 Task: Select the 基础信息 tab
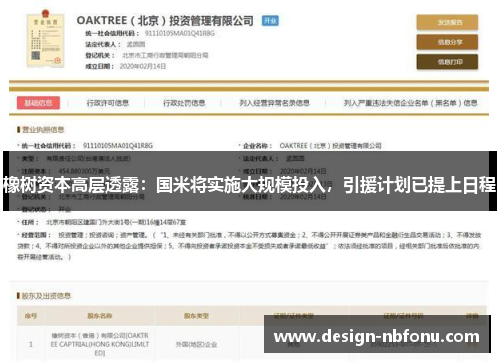click(38, 103)
